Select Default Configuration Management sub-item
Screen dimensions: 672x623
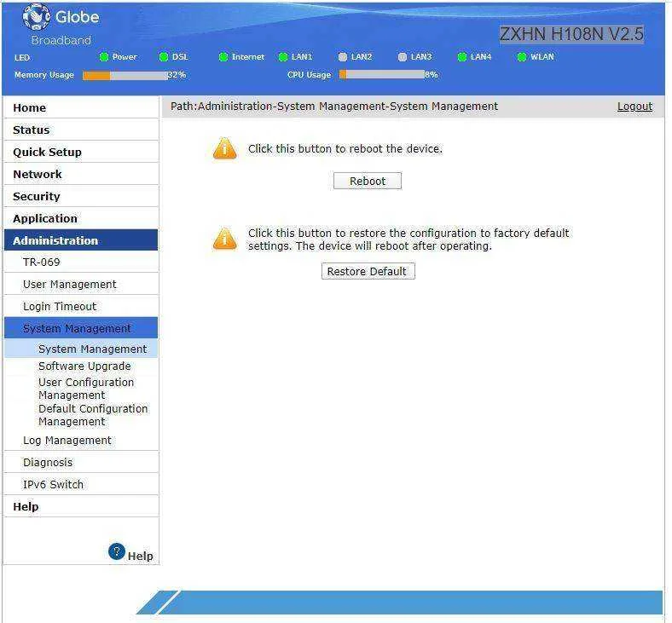[93, 415]
